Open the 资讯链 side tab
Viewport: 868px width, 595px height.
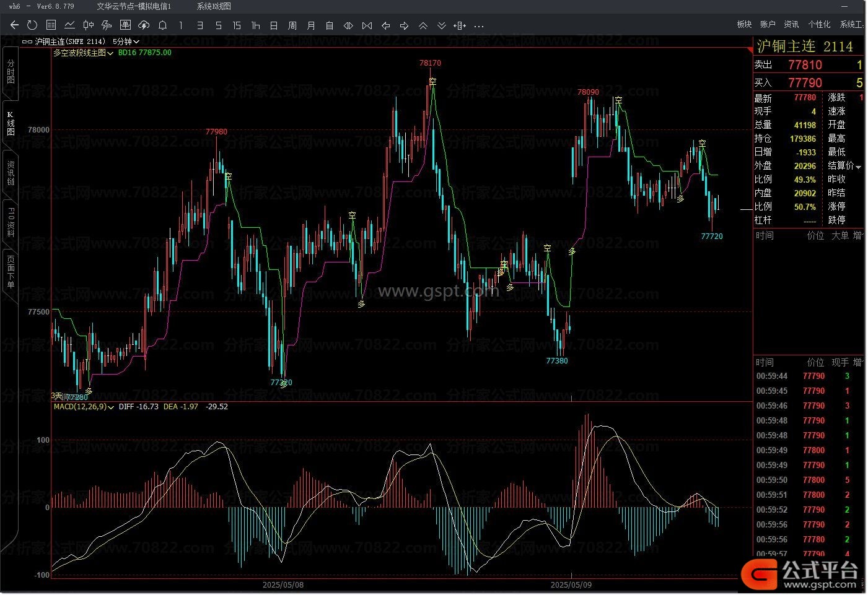click(x=11, y=173)
